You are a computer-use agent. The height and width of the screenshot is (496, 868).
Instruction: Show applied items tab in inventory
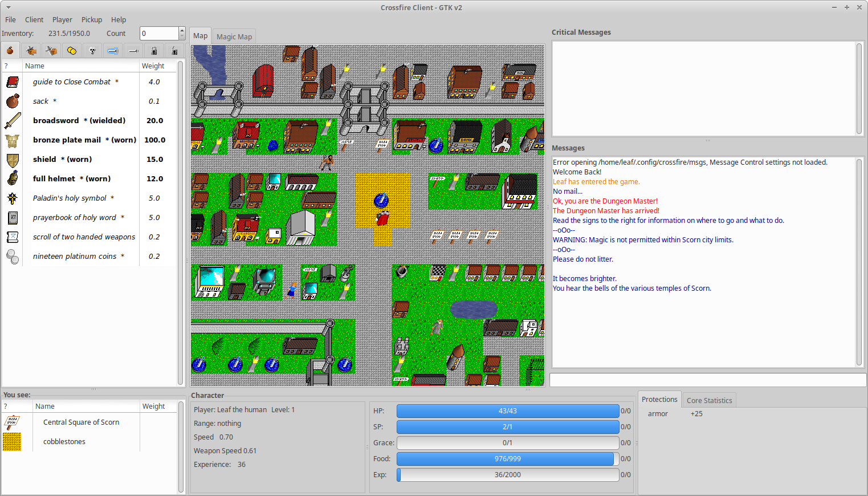coord(31,51)
